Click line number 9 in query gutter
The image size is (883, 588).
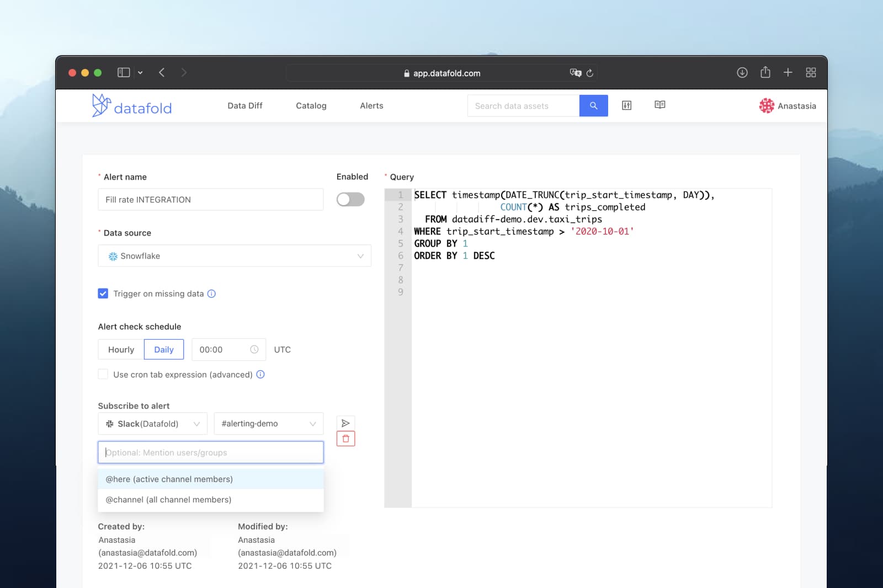click(x=401, y=292)
